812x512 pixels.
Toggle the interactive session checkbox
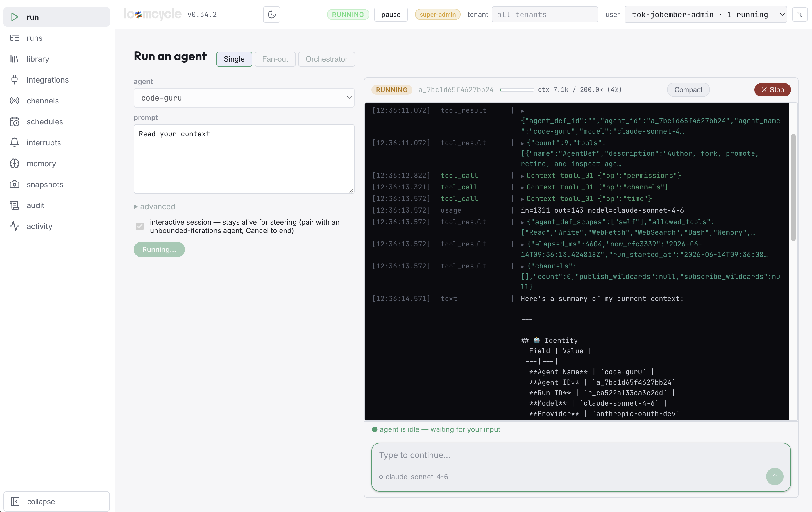pos(139,226)
